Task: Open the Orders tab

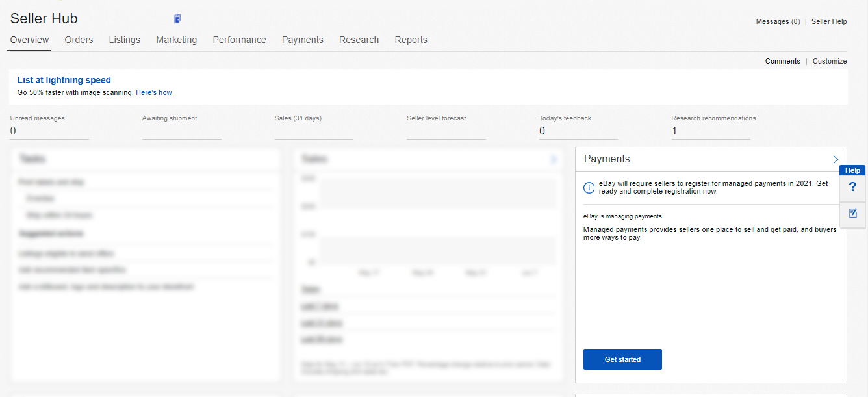Action: click(79, 40)
